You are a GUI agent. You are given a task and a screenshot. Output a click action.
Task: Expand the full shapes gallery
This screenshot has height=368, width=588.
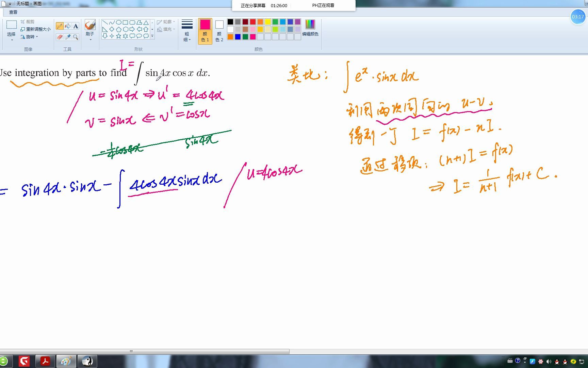point(152,36)
